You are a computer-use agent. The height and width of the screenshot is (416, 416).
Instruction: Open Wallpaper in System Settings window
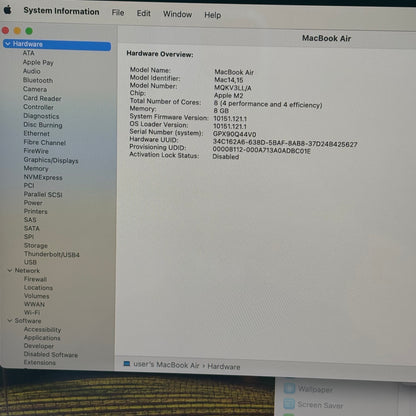click(315, 389)
